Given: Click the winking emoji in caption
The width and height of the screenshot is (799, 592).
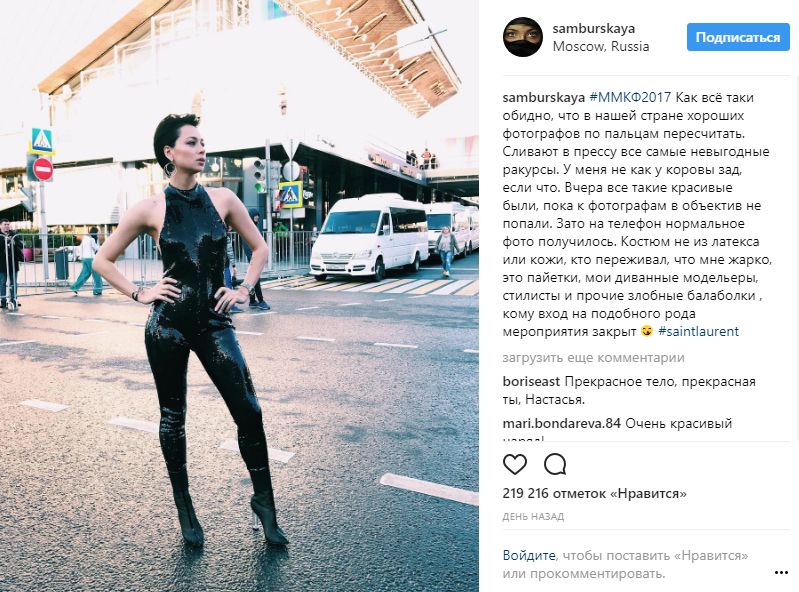Looking at the screenshot, I should pos(647,331).
